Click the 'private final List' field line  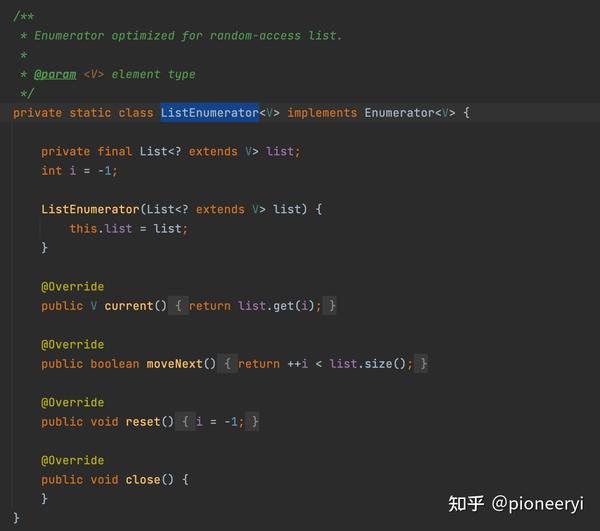click(x=171, y=151)
